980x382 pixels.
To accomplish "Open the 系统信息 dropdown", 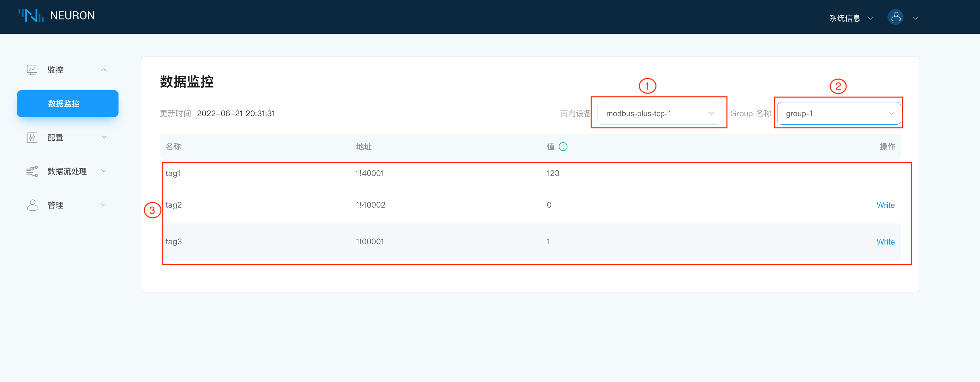I will [851, 18].
